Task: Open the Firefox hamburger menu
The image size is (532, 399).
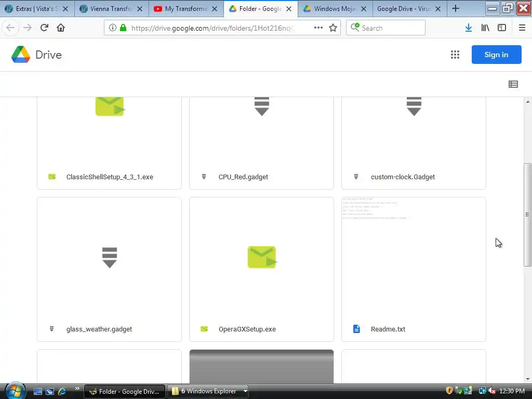Action: point(522,28)
